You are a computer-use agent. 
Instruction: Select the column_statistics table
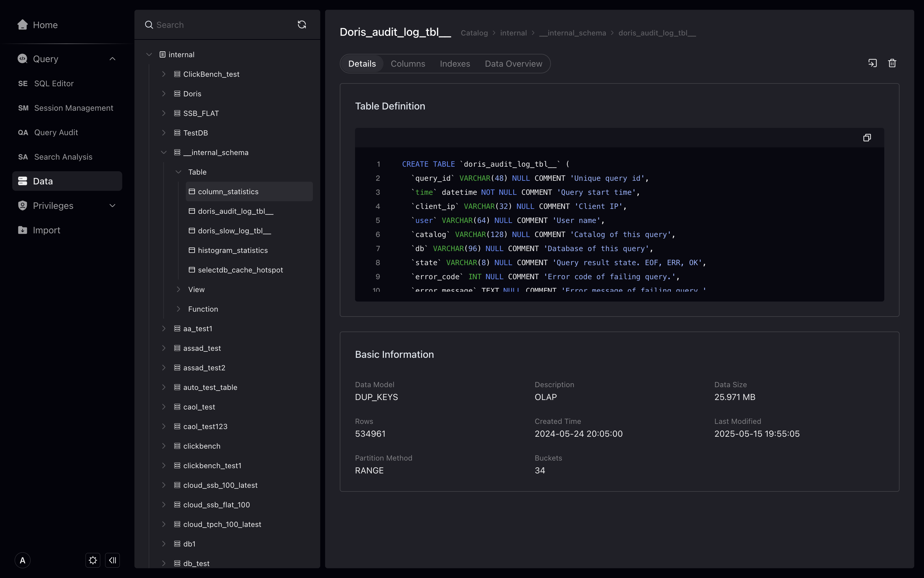(x=249, y=191)
